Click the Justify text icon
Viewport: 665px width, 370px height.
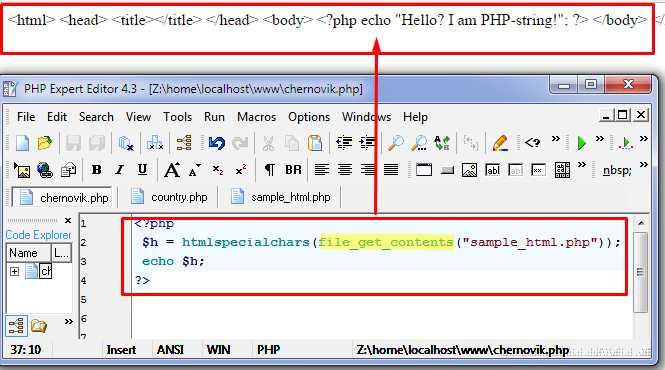pos(391,170)
